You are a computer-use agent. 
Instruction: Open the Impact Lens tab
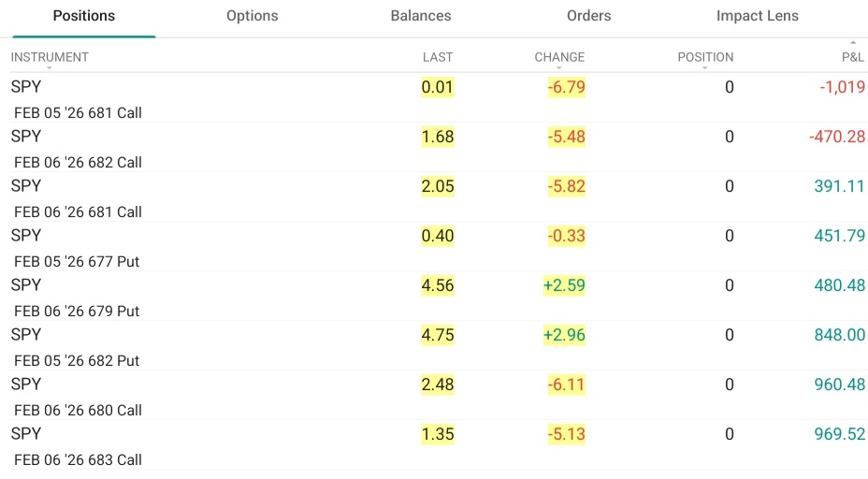(x=758, y=16)
